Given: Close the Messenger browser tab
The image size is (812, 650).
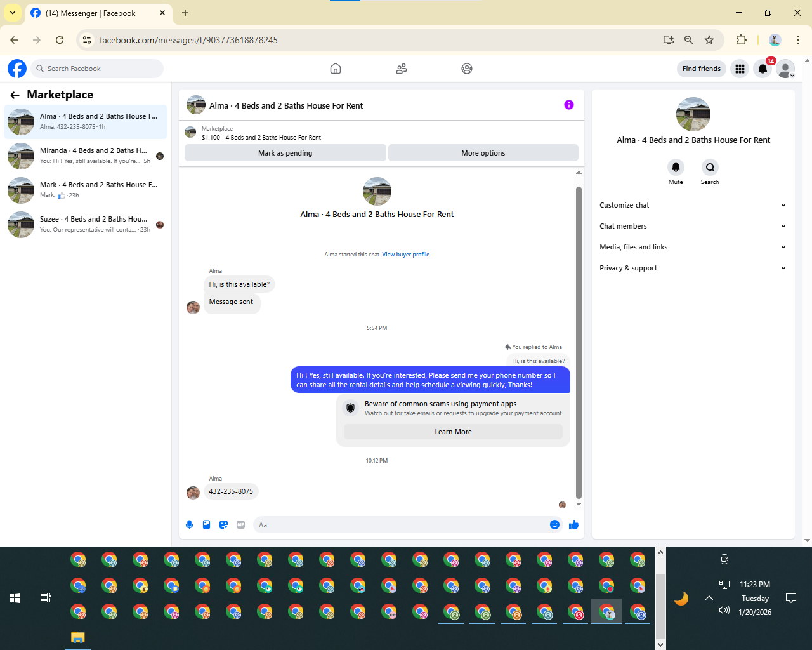Looking at the screenshot, I should (x=162, y=13).
